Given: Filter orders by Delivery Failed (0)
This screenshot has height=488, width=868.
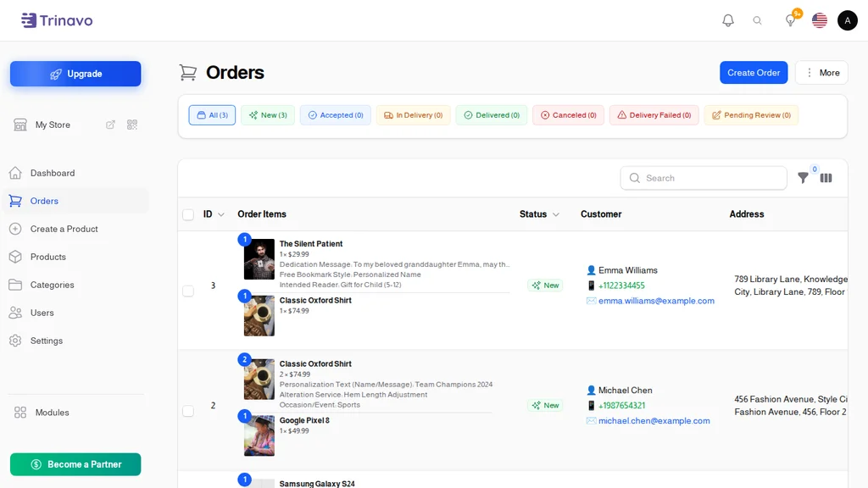Looking at the screenshot, I should coord(654,115).
